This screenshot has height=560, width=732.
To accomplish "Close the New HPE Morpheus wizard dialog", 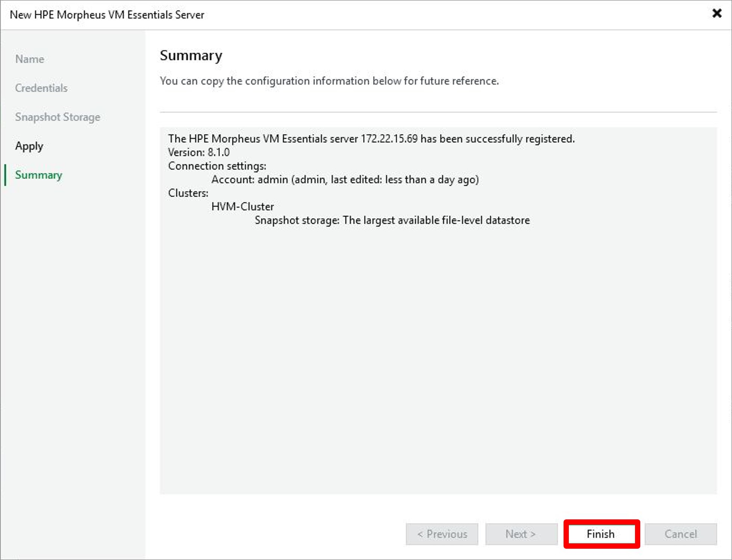I will [x=717, y=14].
